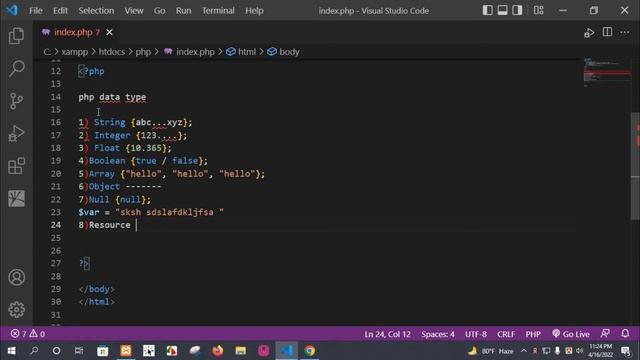Screen dimensions: 640x360
Task: Expand the html breadcrumb symbol
Action: pyautogui.click(x=241, y=52)
